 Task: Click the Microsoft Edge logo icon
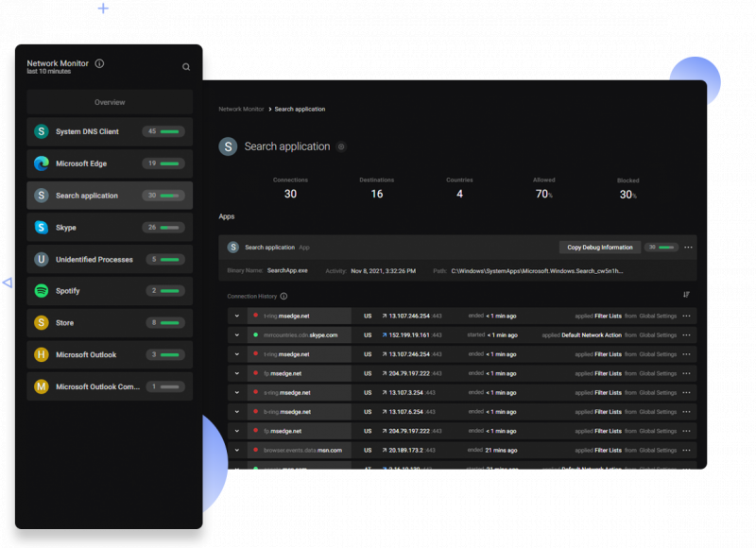pyautogui.click(x=42, y=163)
